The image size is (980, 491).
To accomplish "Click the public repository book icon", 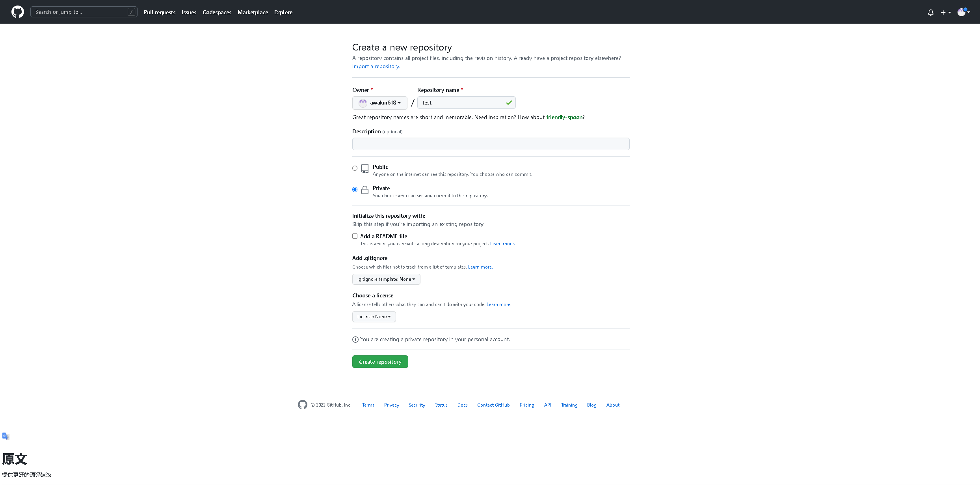I will pos(365,169).
